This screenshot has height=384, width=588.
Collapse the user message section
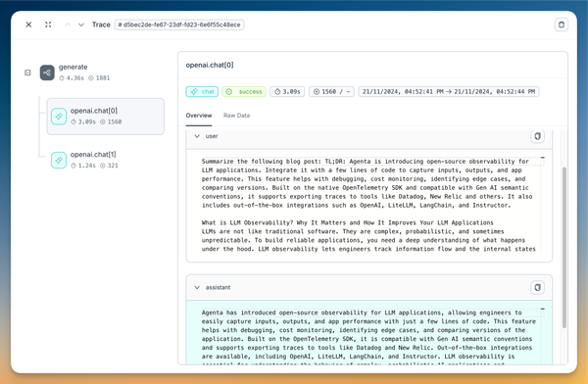197,136
